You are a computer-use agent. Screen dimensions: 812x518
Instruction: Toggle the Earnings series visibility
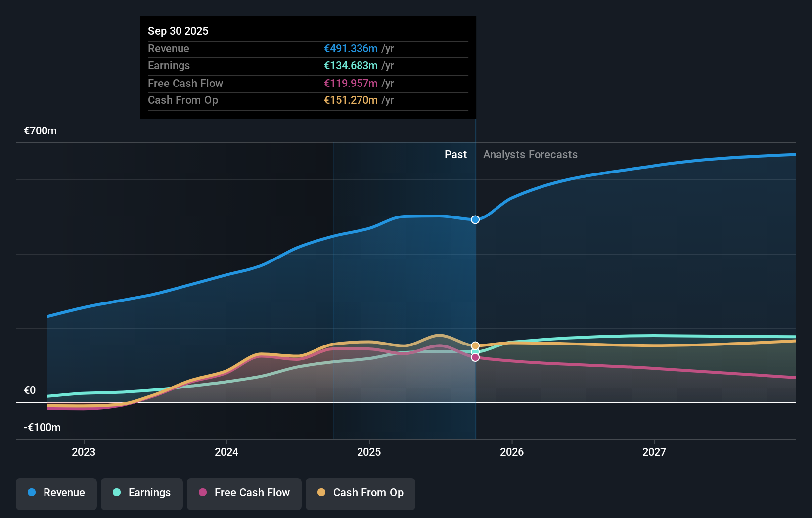[142, 493]
